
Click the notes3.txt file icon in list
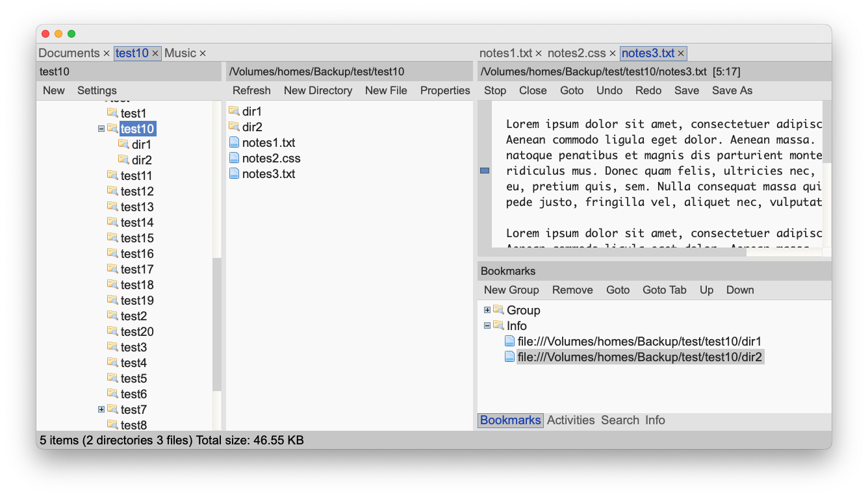pyautogui.click(x=234, y=173)
